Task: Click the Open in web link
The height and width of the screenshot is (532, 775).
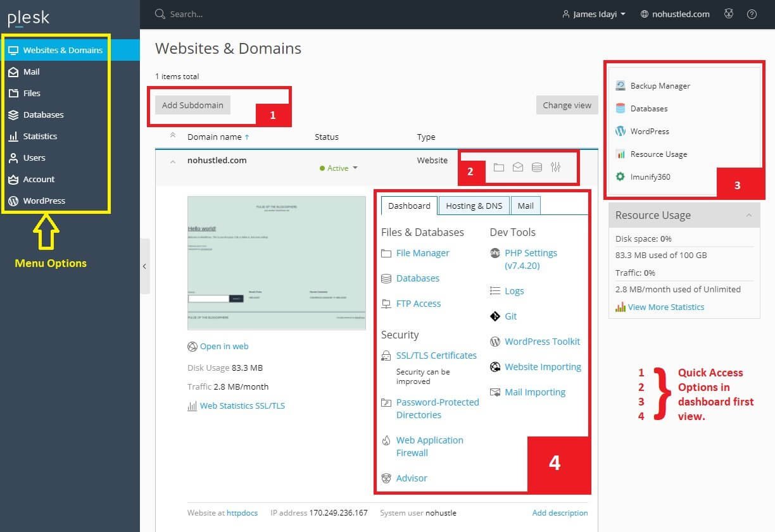Action: pyautogui.click(x=224, y=346)
